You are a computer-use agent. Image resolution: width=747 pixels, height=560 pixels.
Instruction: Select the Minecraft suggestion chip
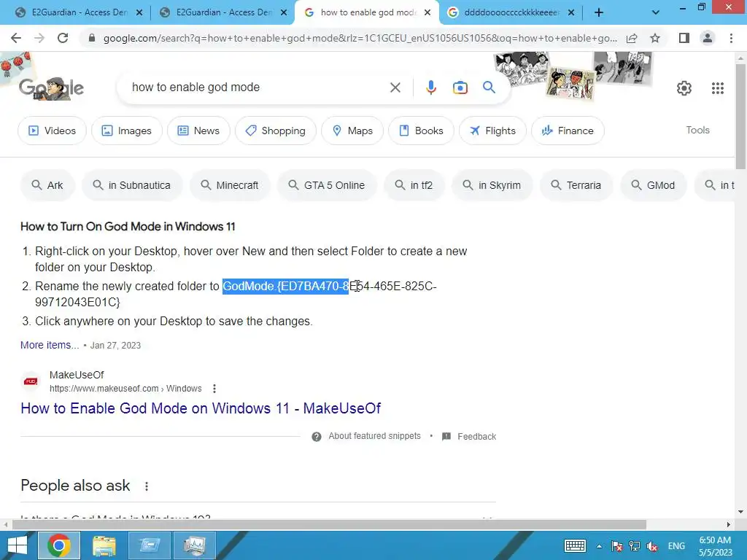pos(230,185)
